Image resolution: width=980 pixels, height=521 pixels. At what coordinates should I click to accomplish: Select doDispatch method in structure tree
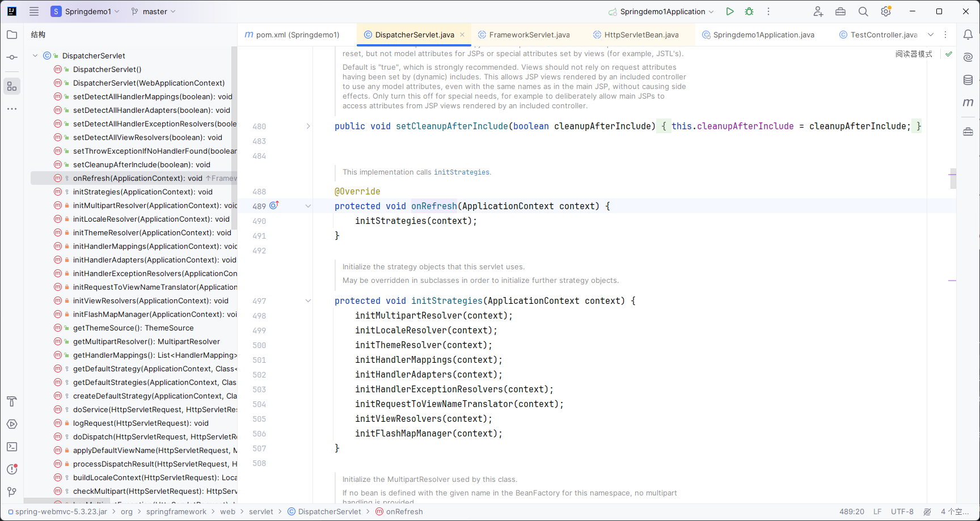coord(134,437)
